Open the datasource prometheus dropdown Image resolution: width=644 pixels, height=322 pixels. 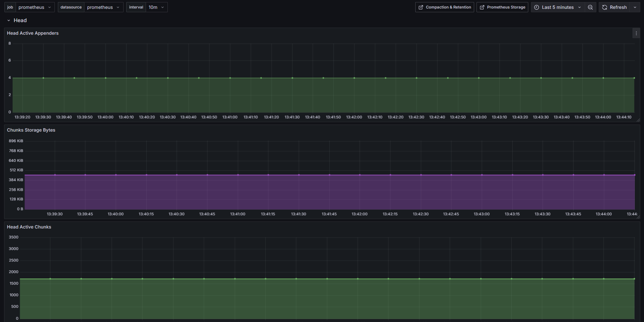[103, 7]
